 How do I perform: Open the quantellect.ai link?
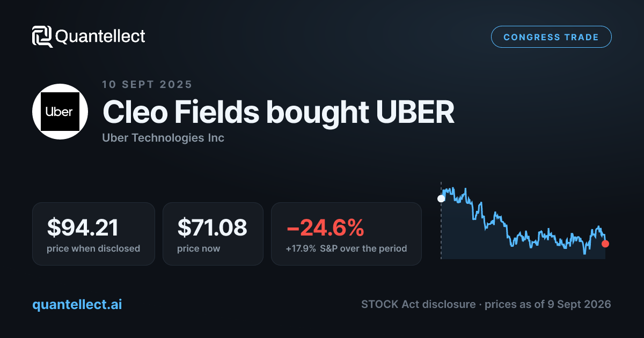(x=77, y=304)
